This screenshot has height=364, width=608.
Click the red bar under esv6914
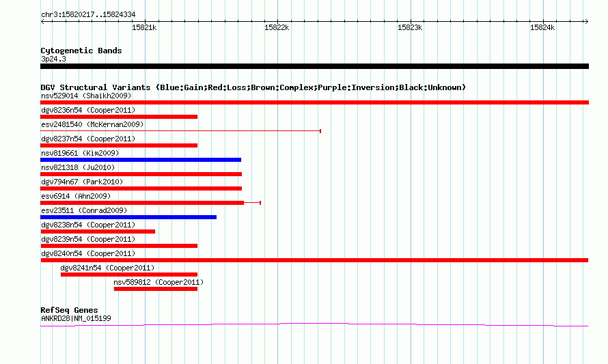click(x=142, y=203)
